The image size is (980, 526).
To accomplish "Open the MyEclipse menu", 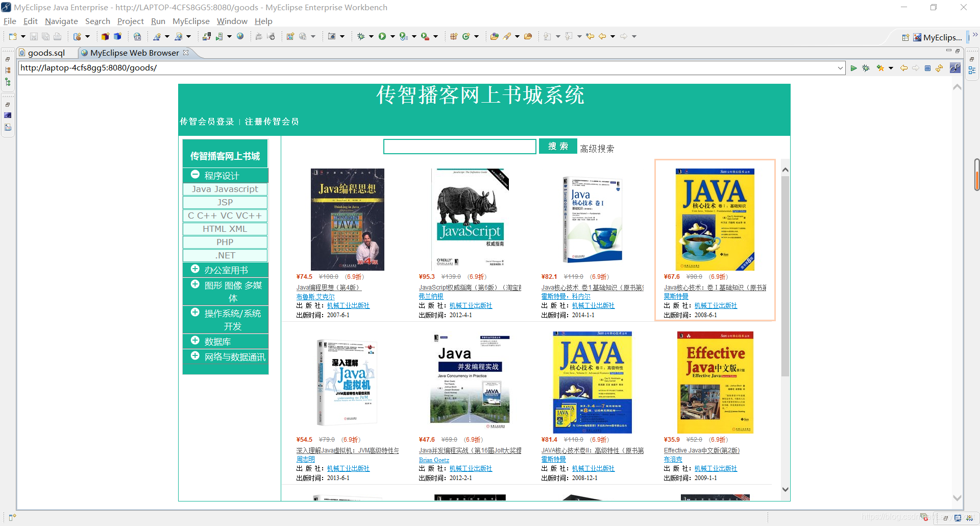I will pos(191,21).
